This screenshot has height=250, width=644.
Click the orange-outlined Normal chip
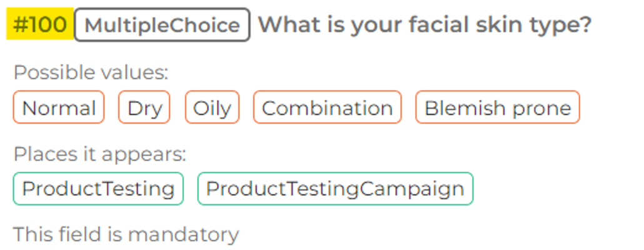tap(59, 107)
